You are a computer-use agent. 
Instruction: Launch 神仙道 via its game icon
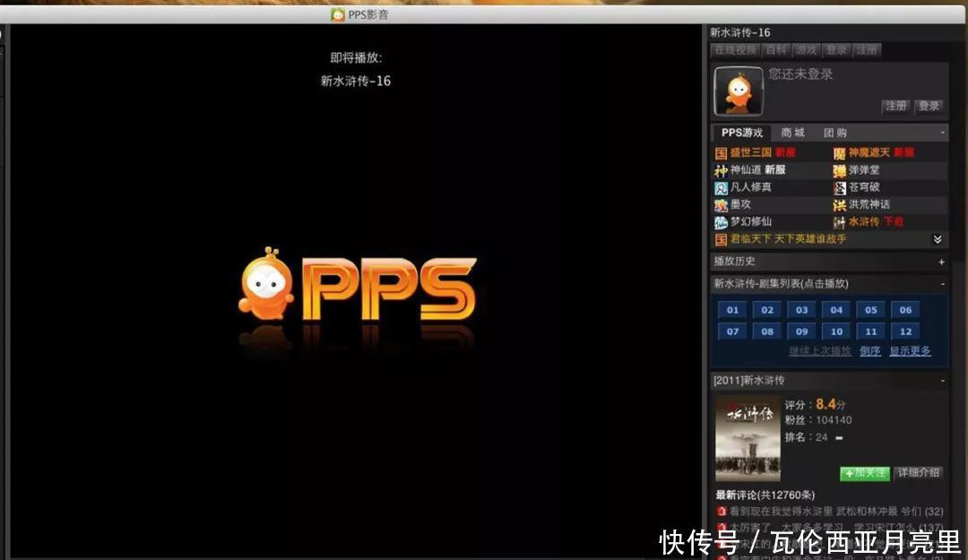[x=722, y=169]
